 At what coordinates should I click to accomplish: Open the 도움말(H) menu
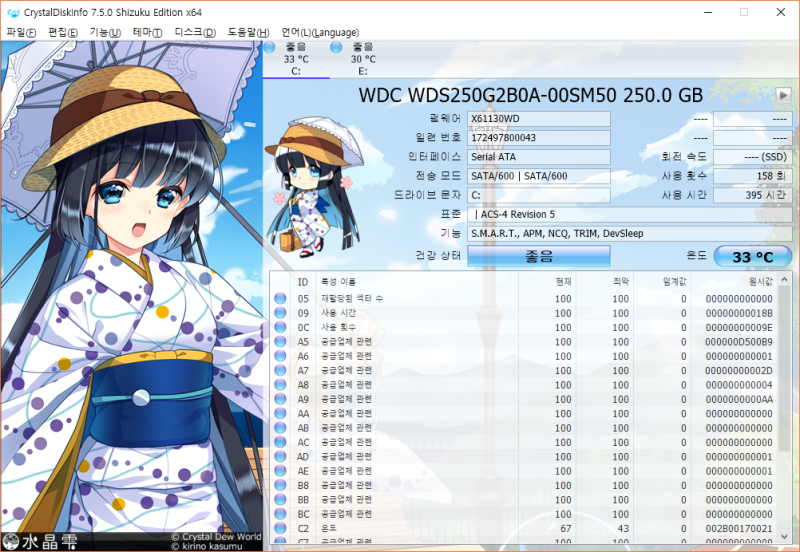[x=248, y=32]
